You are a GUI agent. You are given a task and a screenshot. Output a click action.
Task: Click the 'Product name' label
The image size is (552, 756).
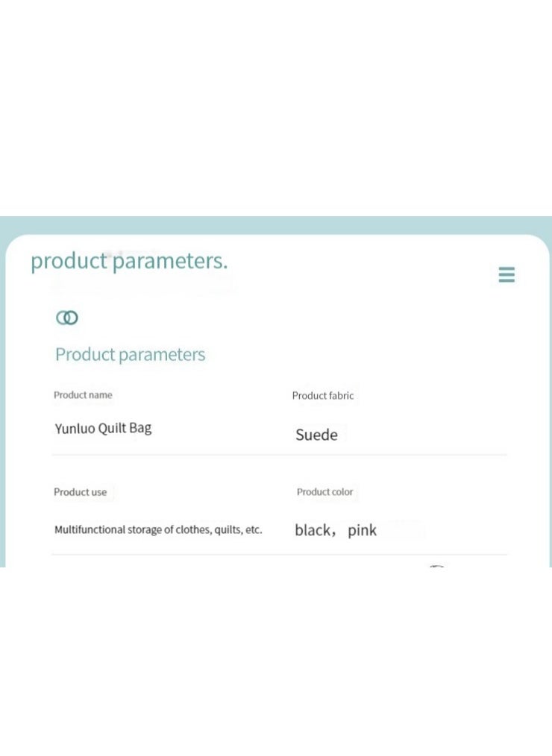pyautogui.click(x=83, y=395)
